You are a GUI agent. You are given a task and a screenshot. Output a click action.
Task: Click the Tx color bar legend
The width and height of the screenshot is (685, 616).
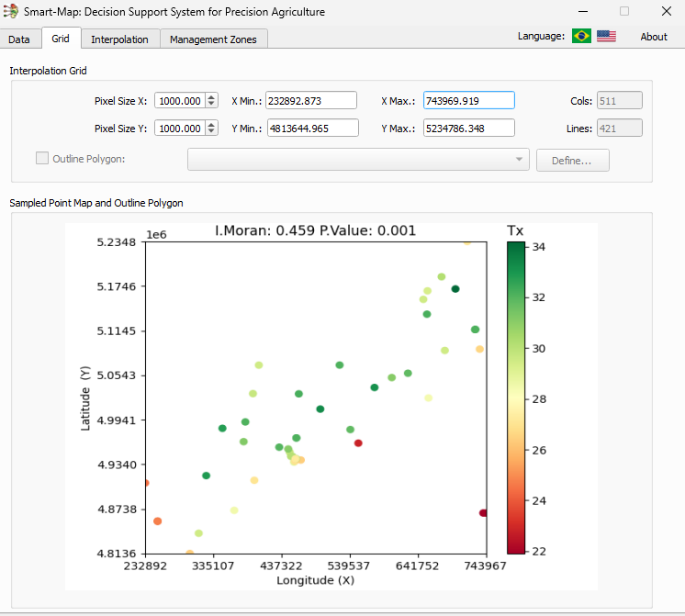(x=516, y=398)
